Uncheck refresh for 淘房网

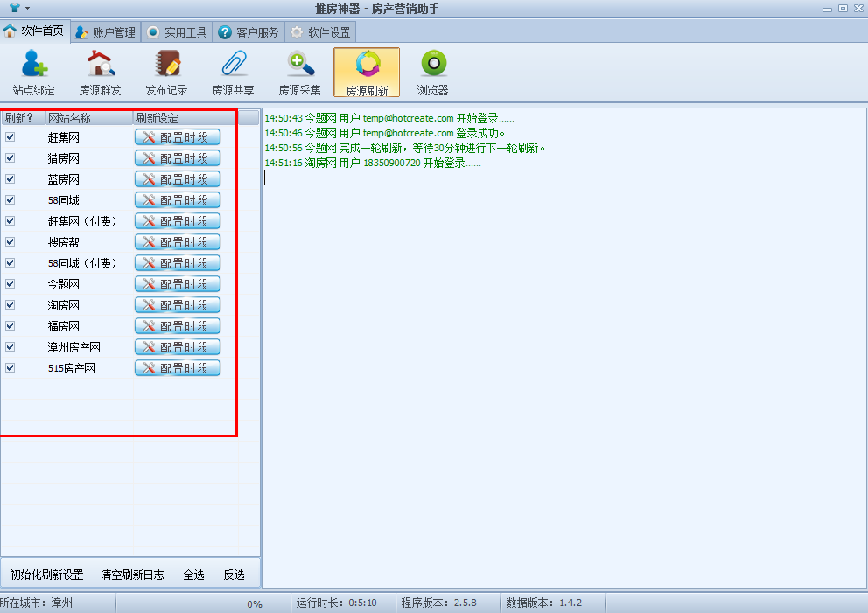pyautogui.click(x=10, y=305)
